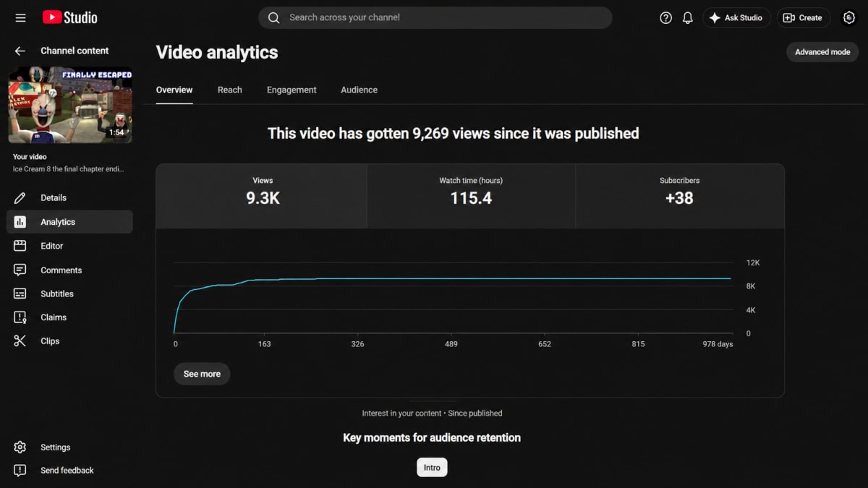
Task: Click the Send feedback icon
Action: pyautogui.click(x=20, y=470)
